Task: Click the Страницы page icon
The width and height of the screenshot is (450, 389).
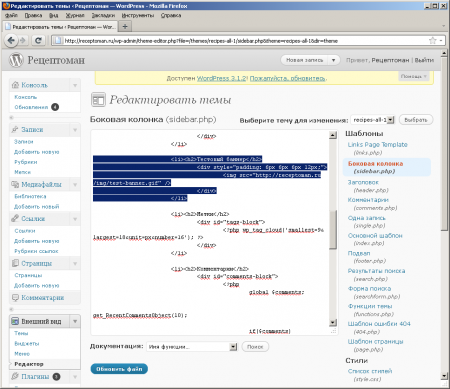Action: point(15,263)
